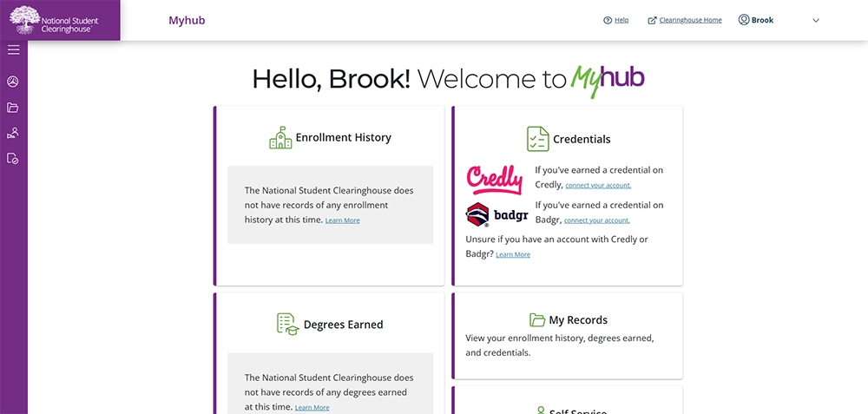Open the hamburger menu in sidebar

[13, 50]
